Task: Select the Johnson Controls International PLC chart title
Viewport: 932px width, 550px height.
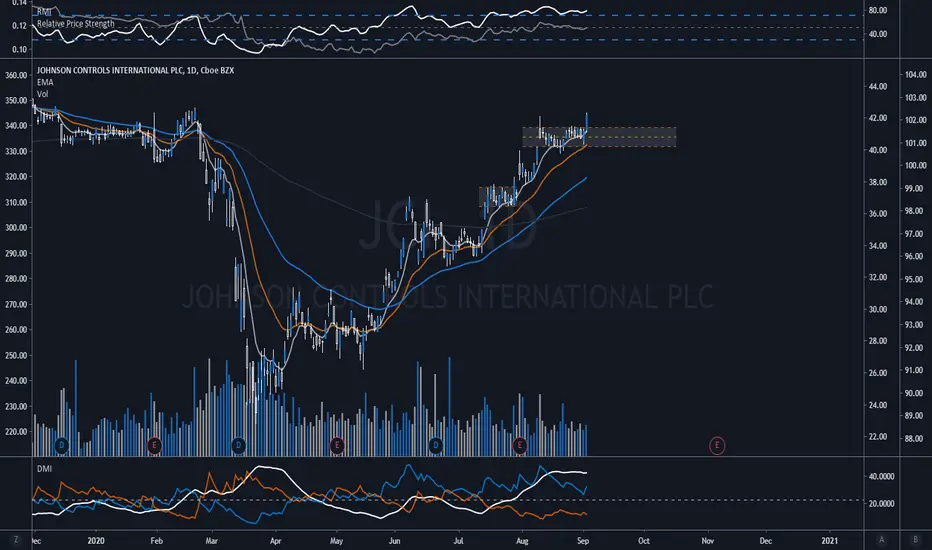Action: coord(136,70)
